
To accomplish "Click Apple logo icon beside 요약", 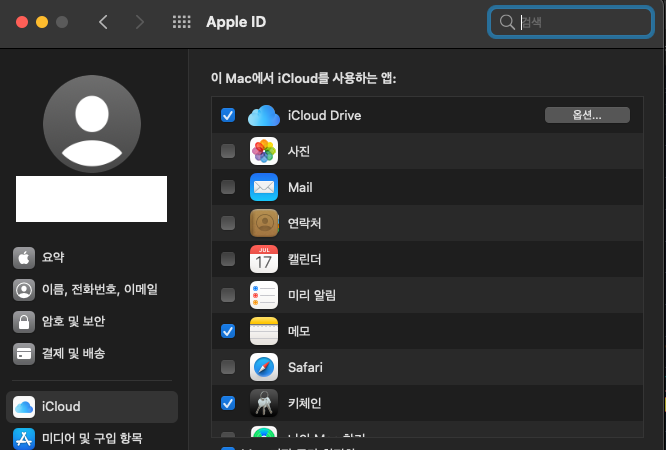I will pyautogui.click(x=24, y=258).
